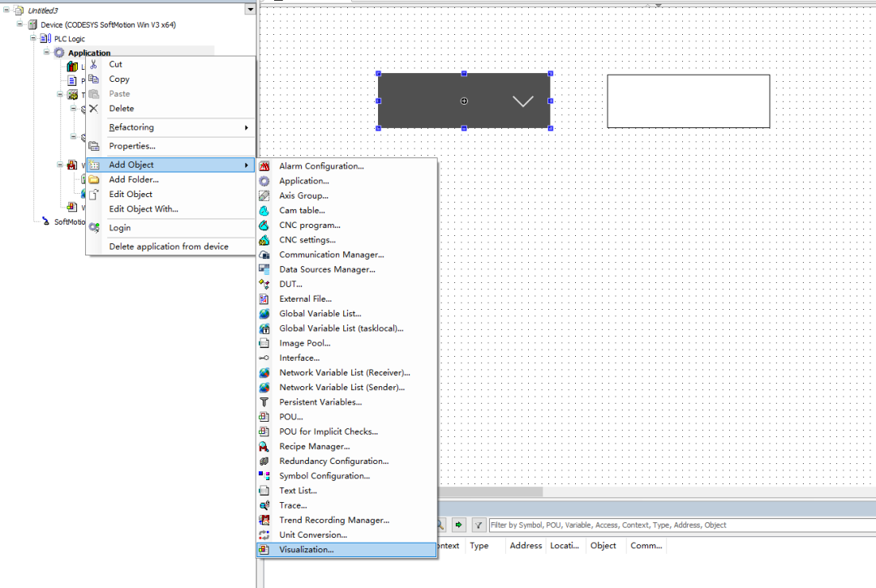
Task: Click the Object column header
Action: [606, 546]
